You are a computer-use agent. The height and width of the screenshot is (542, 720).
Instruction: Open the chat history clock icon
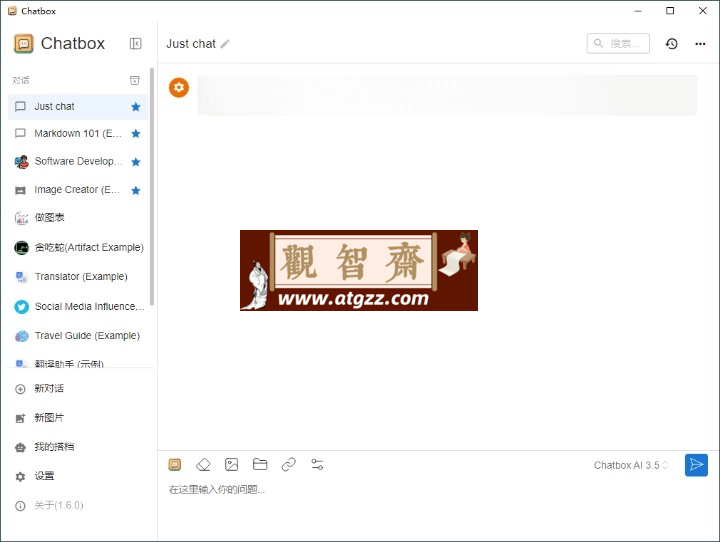[x=672, y=44]
